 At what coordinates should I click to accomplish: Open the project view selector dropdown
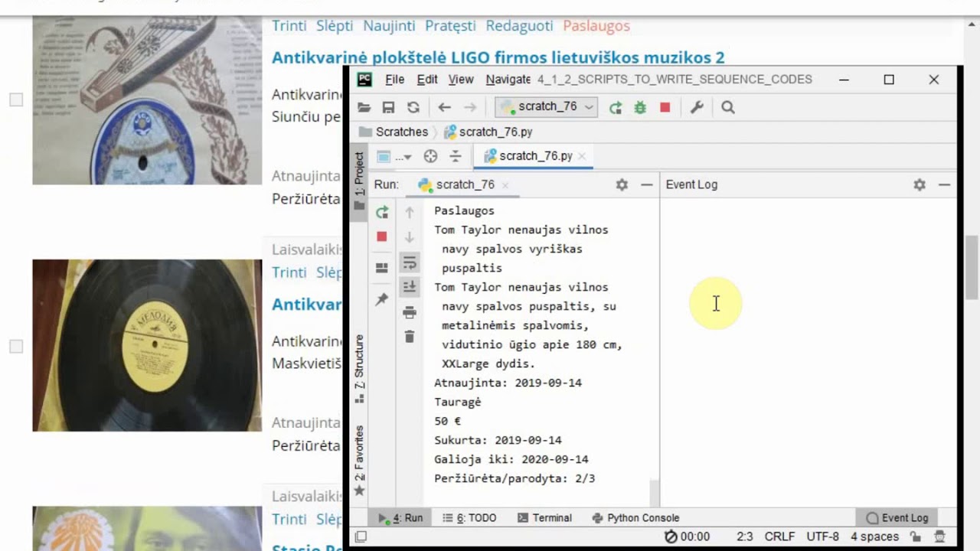[395, 156]
